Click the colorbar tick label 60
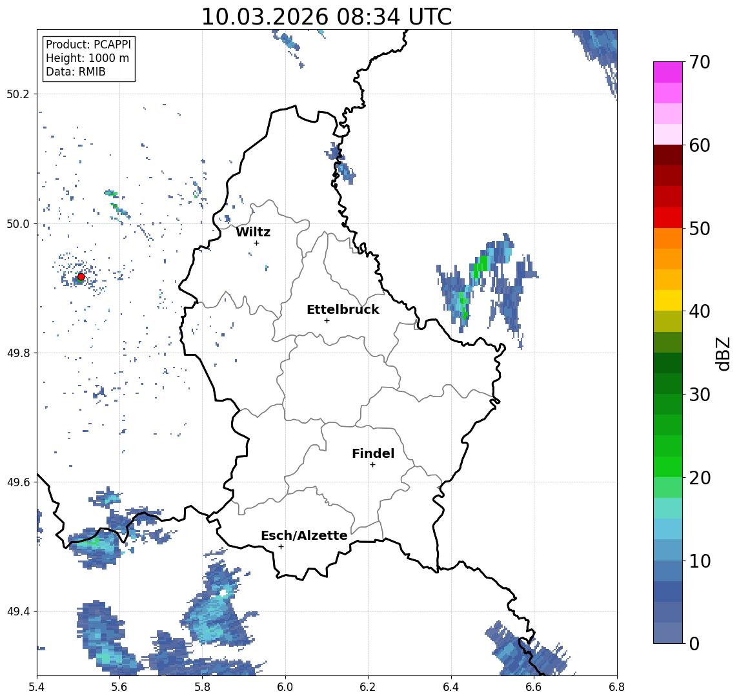 (x=700, y=145)
